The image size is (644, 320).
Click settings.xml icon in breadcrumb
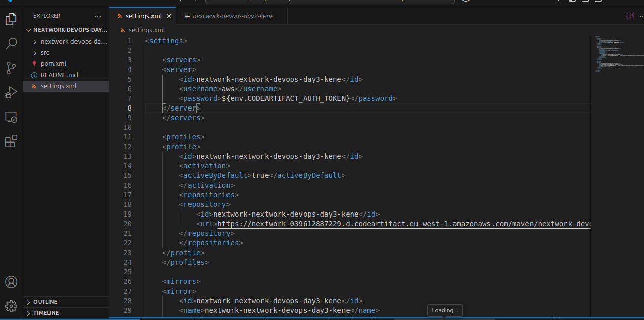[123, 30]
